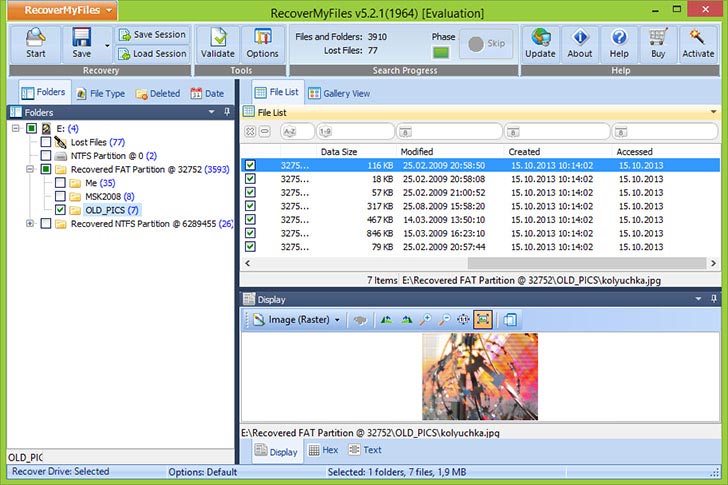Switch to the Gallery View tab

tap(339, 94)
